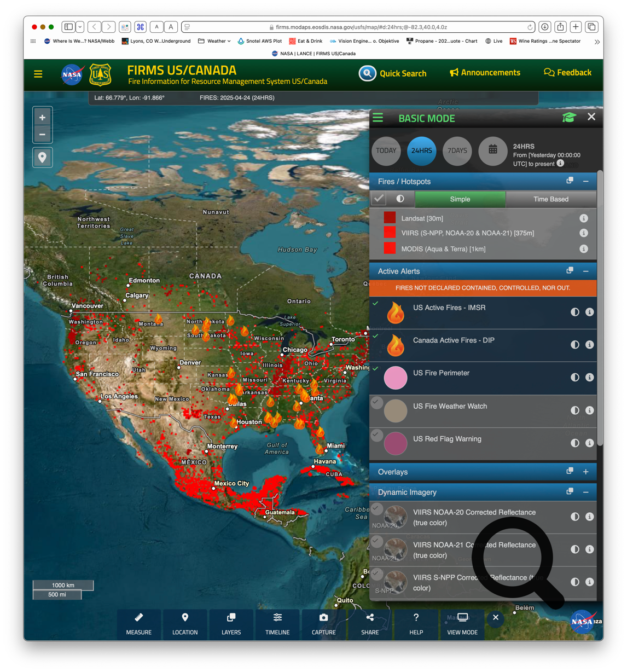Show info for Canada Active Fires - DIP
This screenshot has width=627, height=672.
coord(590,345)
